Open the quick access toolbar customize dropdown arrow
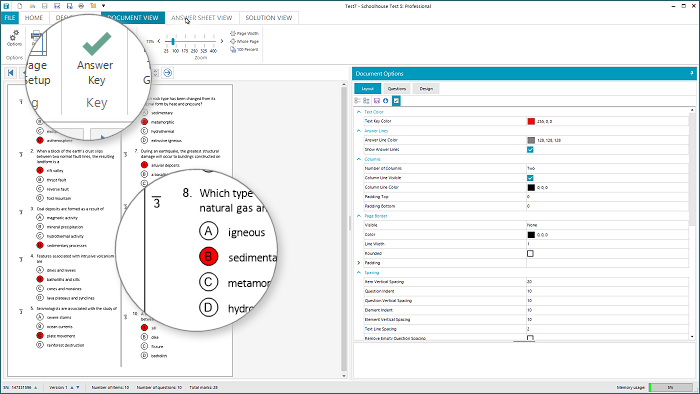This screenshot has width=700, height=394. [x=104, y=6]
